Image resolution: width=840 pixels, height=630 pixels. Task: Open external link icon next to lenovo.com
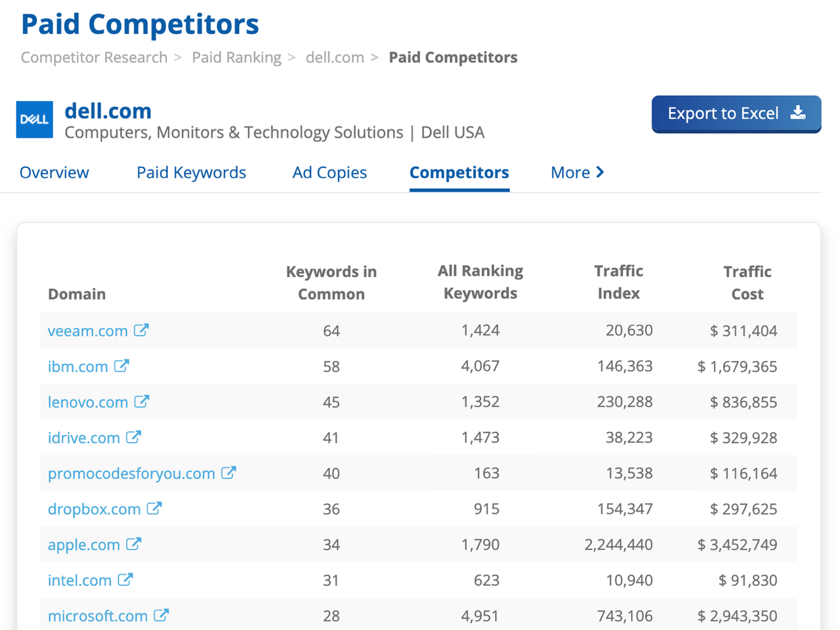tap(142, 401)
